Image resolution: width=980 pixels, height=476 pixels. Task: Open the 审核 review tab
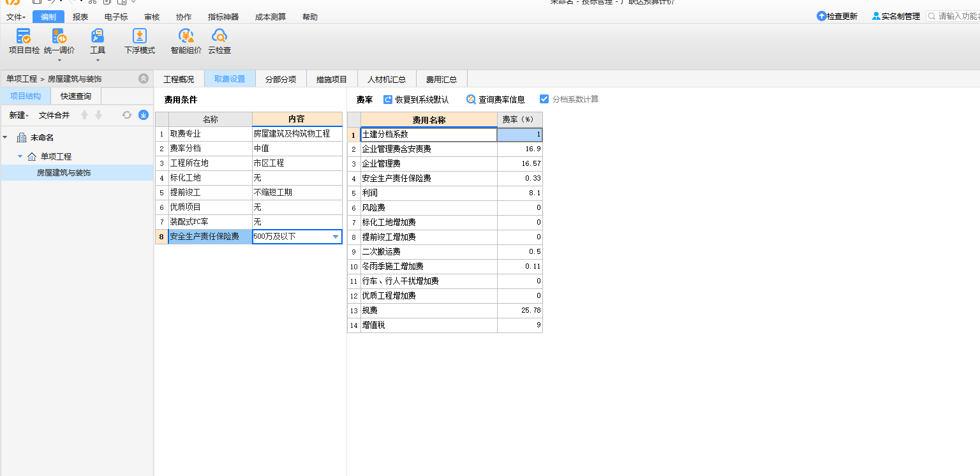tap(152, 17)
